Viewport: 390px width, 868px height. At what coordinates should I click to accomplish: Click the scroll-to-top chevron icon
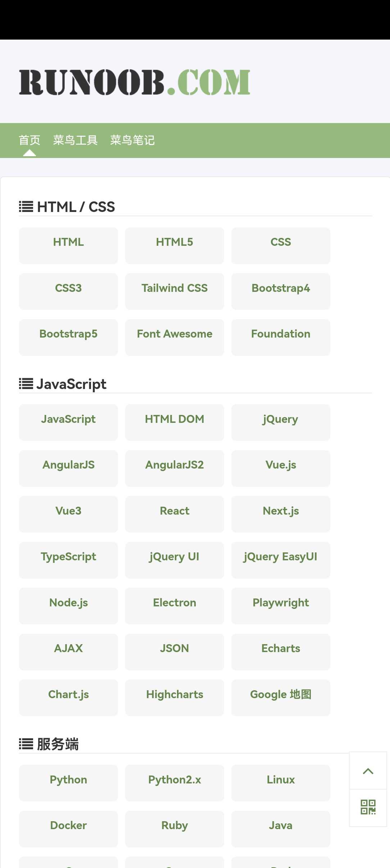(x=368, y=771)
